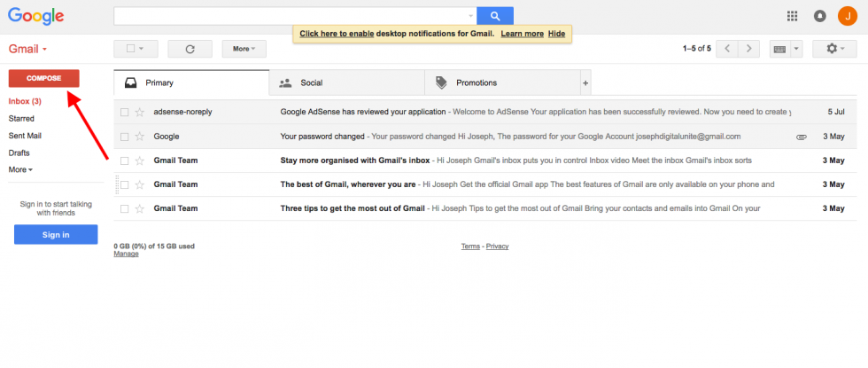Star the Stay more organised email

140,161
